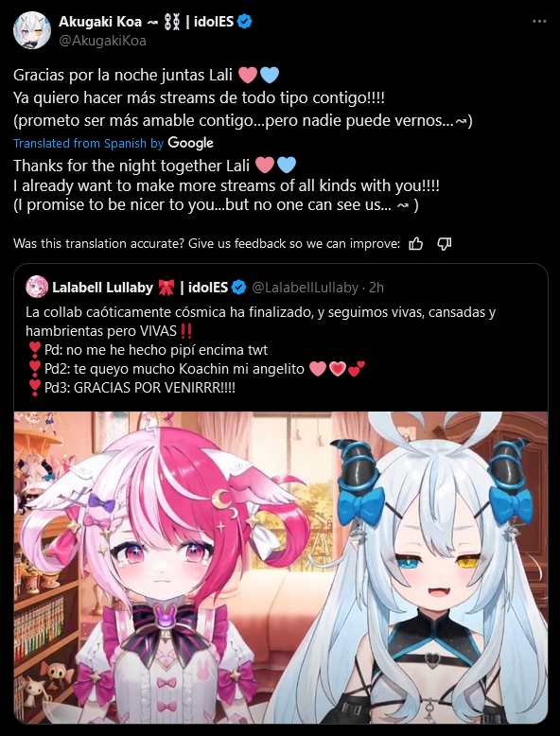Open the quoted tweet's attached image
560x736 pixels.
click(281, 568)
